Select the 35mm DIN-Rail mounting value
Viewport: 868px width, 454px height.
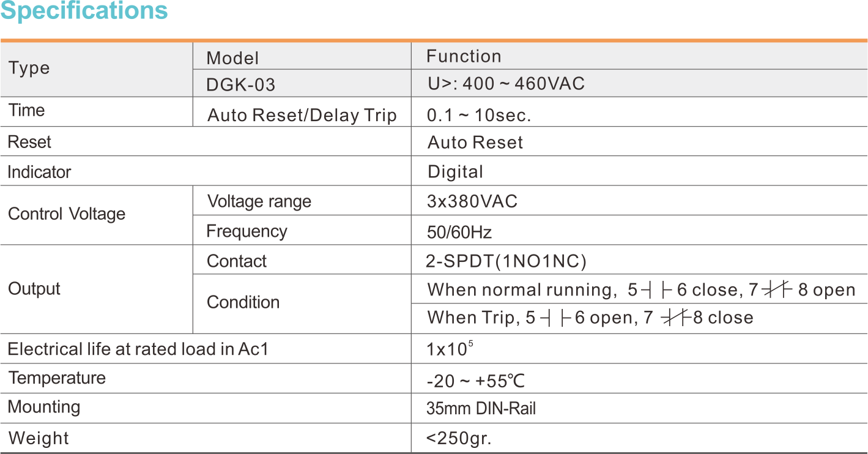(x=480, y=409)
